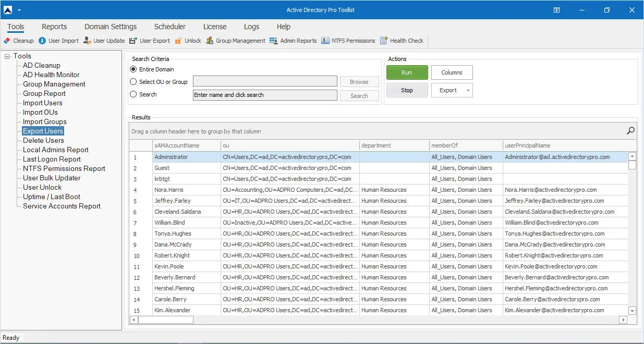The image size is (644, 344).
Task: Select Export Users in the tree
Action: tap(43, 131)
